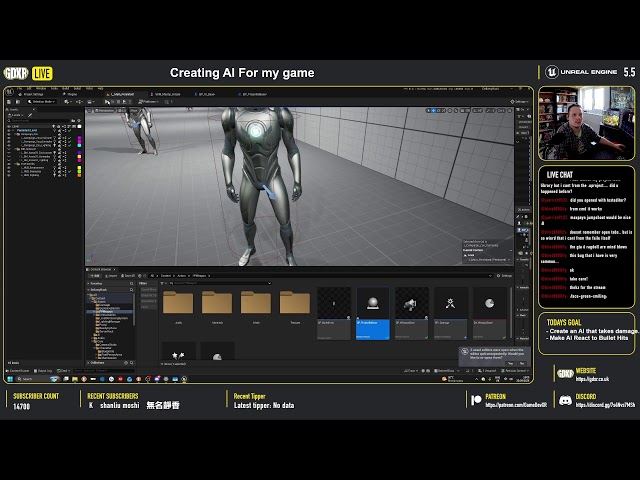Toggle the eye icon of the cyan-tagged level
This screenshot has height=480, width=640.
point(9,145)
